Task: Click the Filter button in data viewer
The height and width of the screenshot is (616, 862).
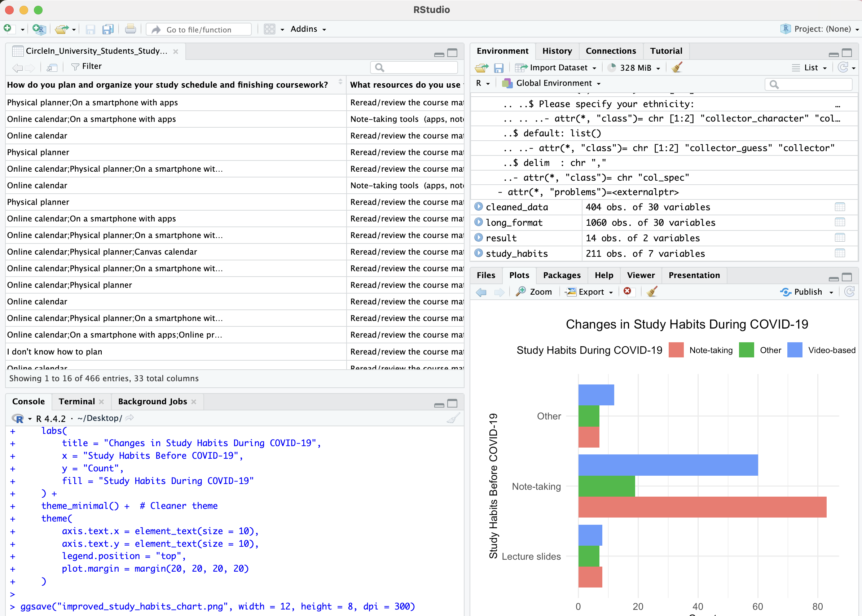Action: pos(87,66)
